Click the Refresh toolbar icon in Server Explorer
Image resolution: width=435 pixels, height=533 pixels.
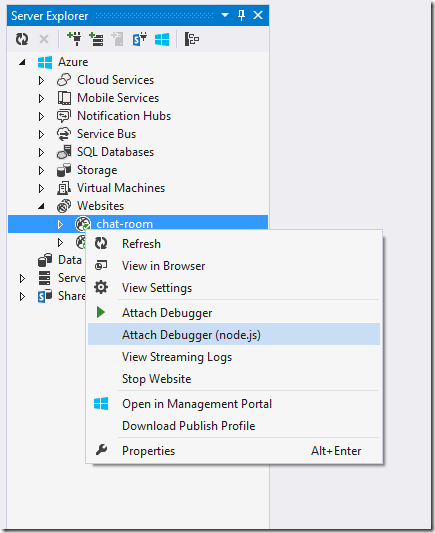tap(22, 39)
